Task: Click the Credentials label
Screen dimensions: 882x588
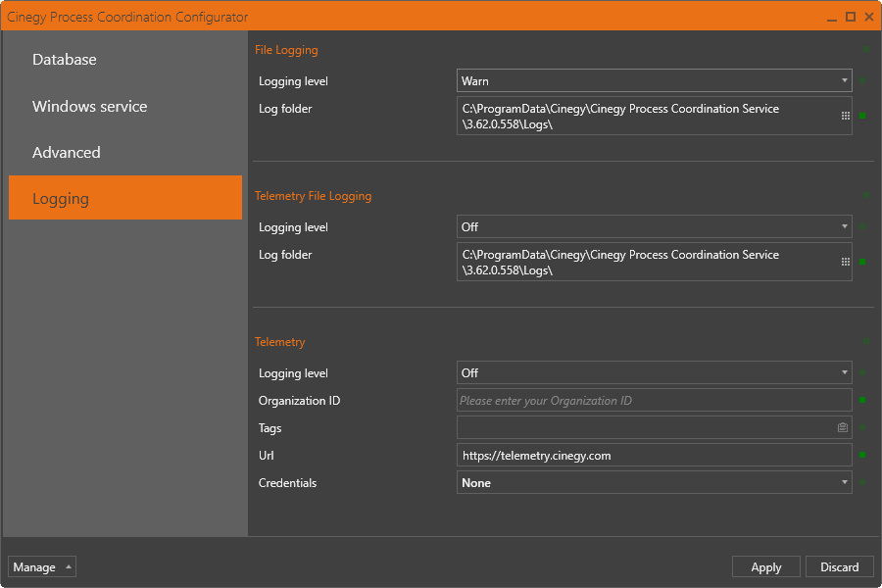Action: pyautogui.click(x=287, y=483)
